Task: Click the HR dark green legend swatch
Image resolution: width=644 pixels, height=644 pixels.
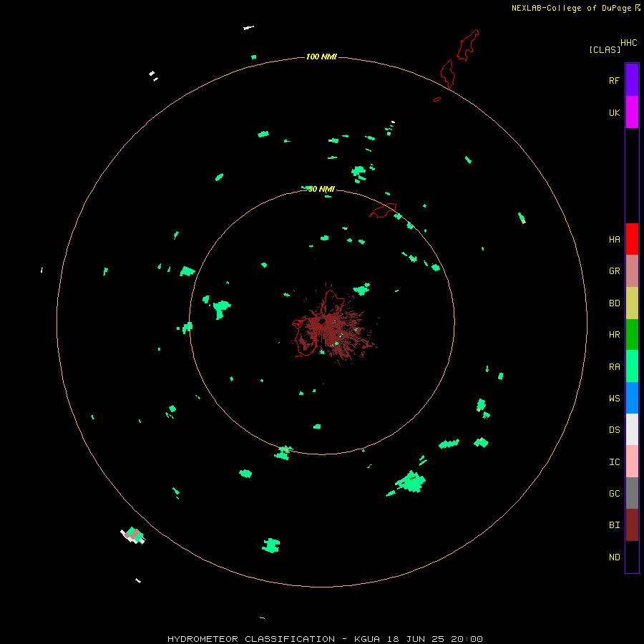Action: pyautogui.click(x=632, y=335)
